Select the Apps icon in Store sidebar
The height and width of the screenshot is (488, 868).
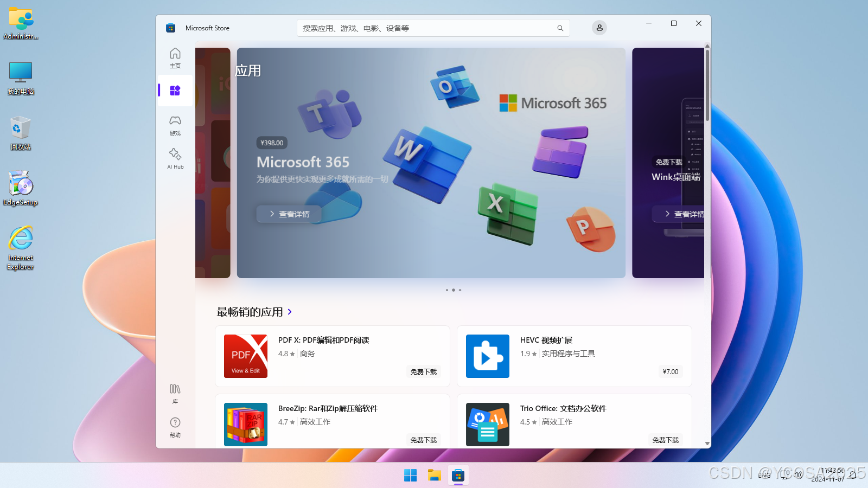[x=175, y=91]
